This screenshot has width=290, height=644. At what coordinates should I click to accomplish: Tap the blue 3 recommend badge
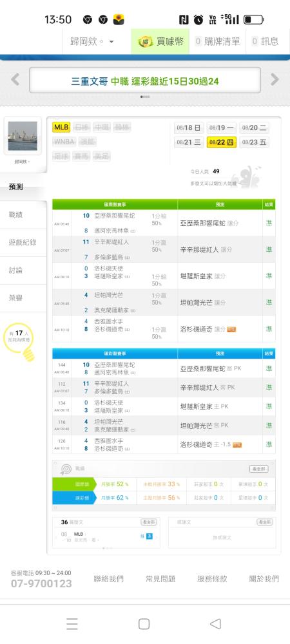[150, 536]
